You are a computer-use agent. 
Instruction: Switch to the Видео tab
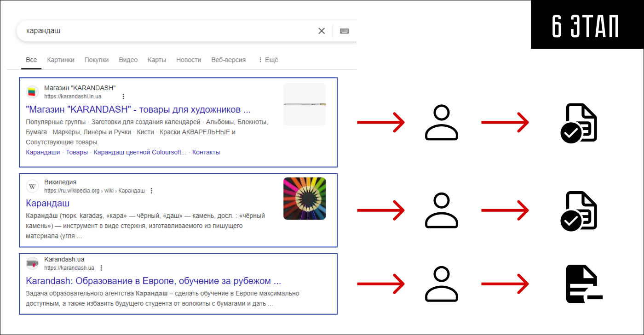click(x=128, y=60)
